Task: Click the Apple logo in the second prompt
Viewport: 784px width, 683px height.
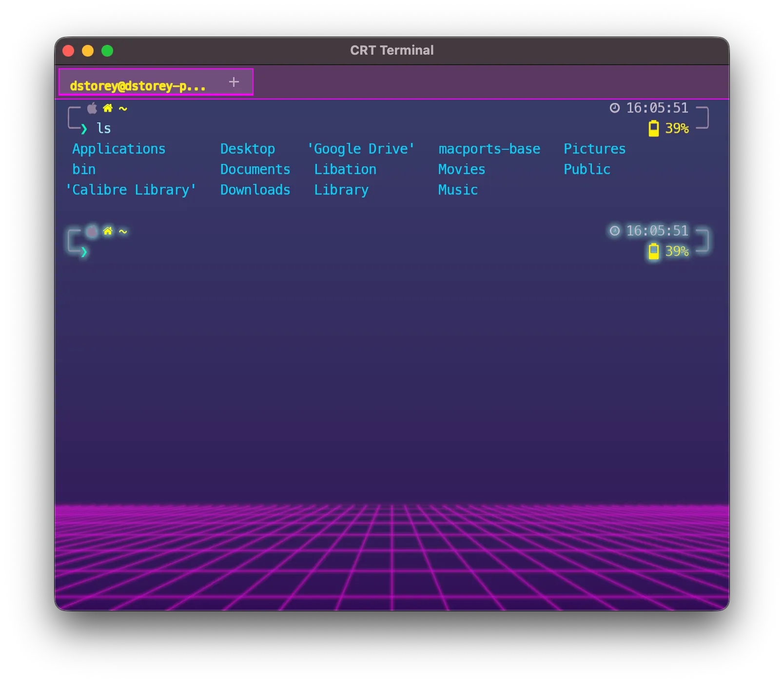Action: [92, 231]
